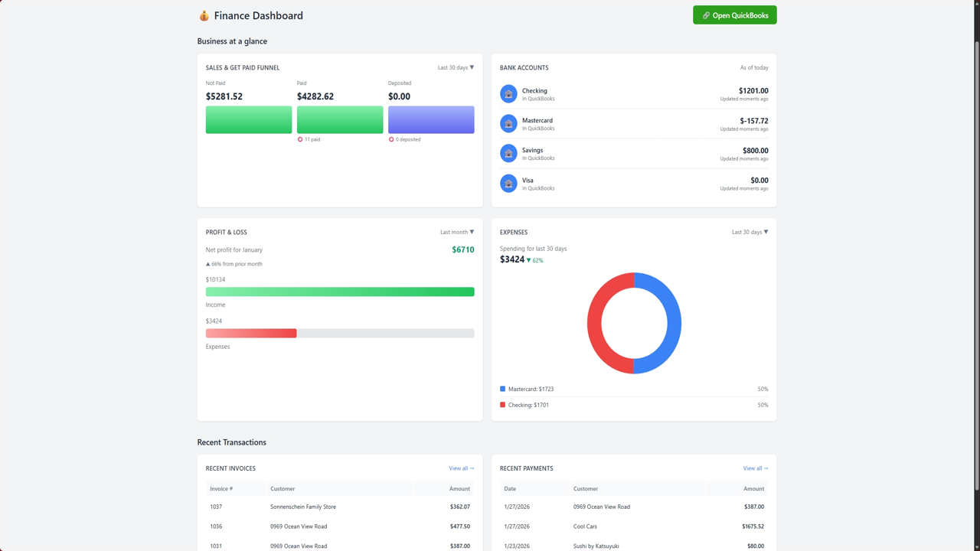Select invoice number 1037
Viewport: 980px width, 551px height.
(216, 507)
